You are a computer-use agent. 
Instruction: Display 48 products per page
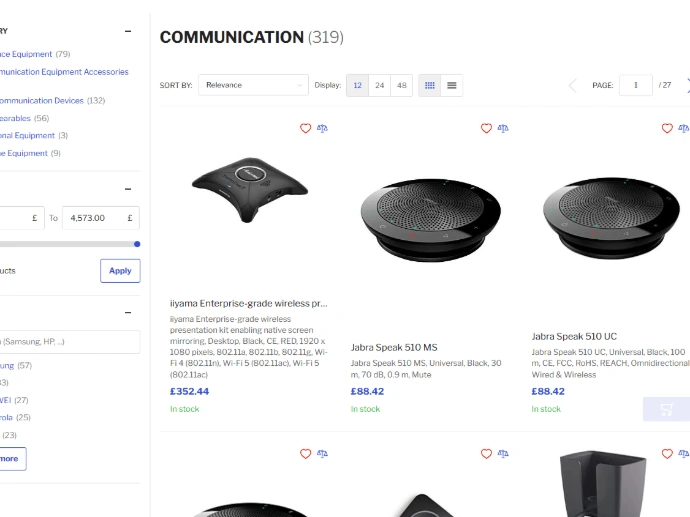[401, 85]
